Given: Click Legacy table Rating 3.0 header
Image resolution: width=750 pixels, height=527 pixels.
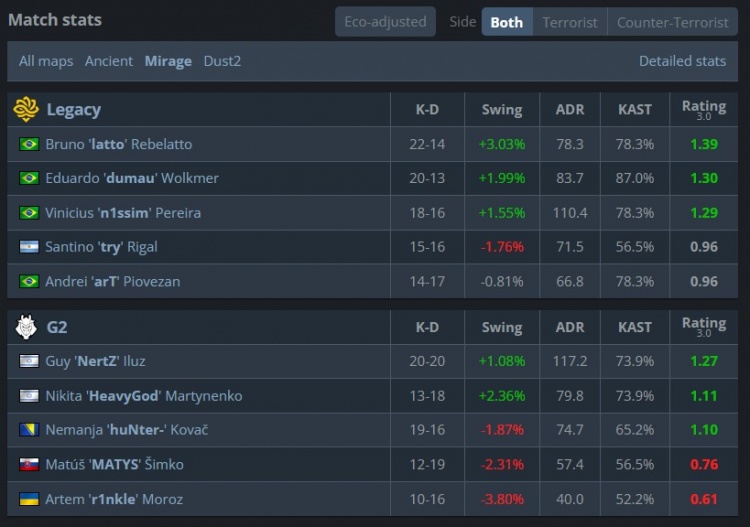Looking at the screenshot, I should coord(704,110).
